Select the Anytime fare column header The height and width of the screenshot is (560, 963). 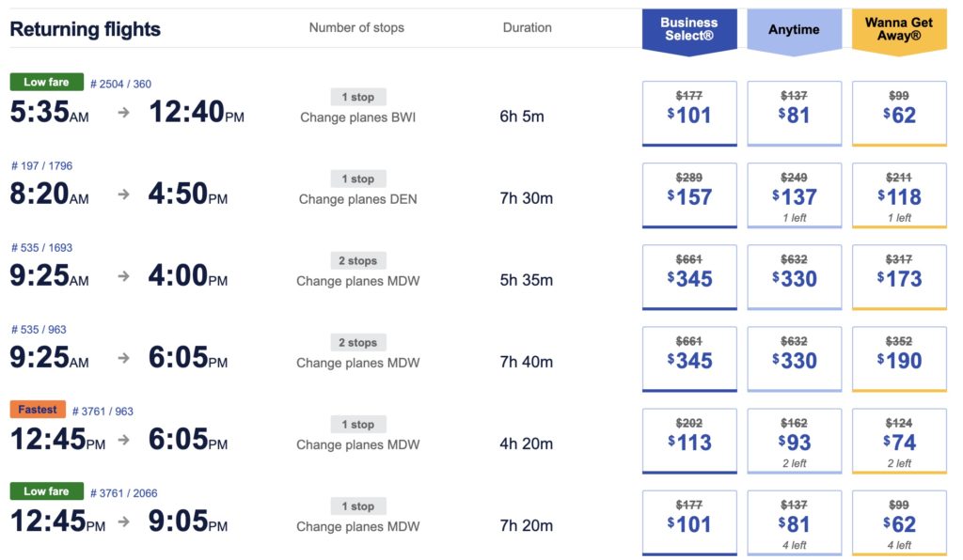pos(794,29)
